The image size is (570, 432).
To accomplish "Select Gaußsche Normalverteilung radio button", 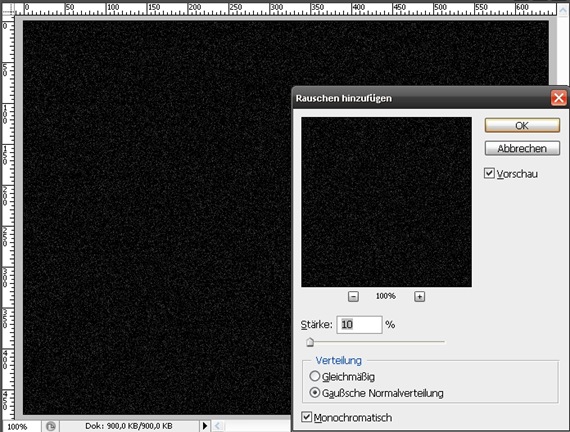I will [314, 393].
